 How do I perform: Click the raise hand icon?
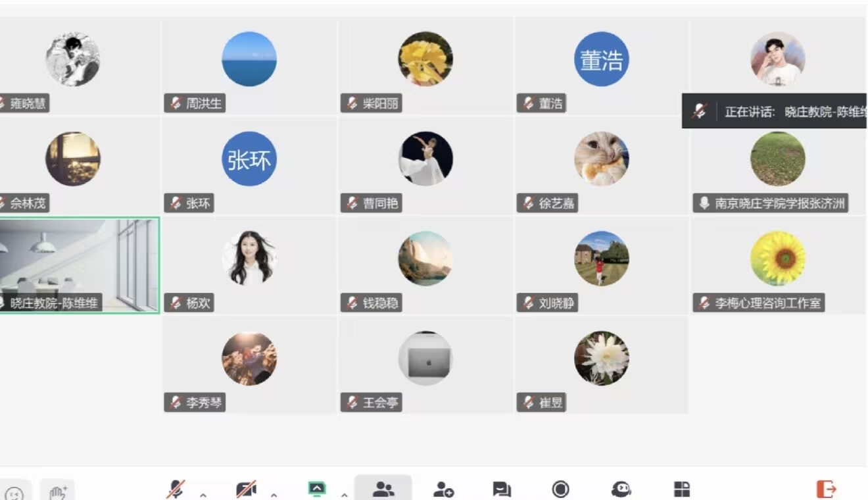(x=59, y=491)
